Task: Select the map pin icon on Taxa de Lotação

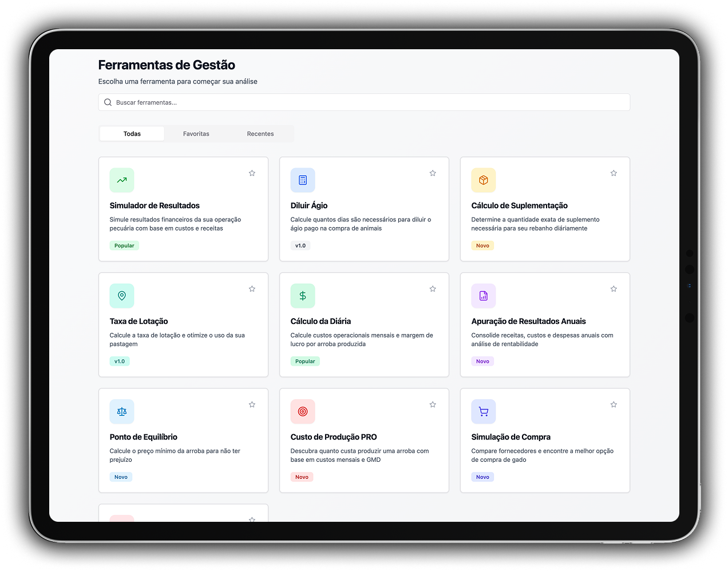Action: tap(121, 295)
